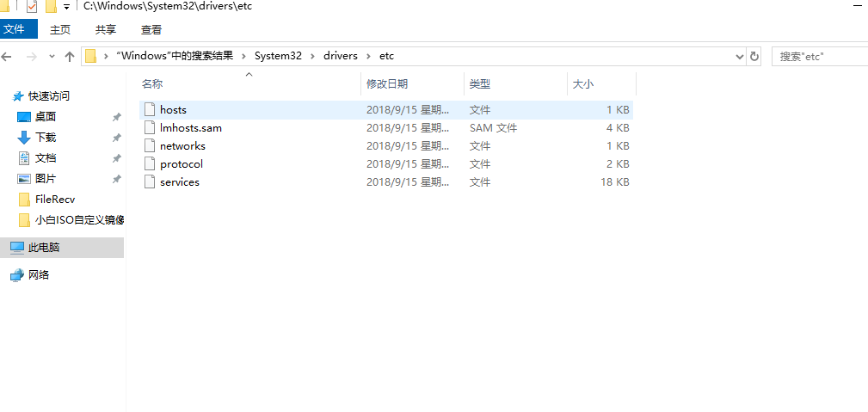Select etc in the breadcrumb path
This screenshot has width=868, height=412.
pos(386,56)
